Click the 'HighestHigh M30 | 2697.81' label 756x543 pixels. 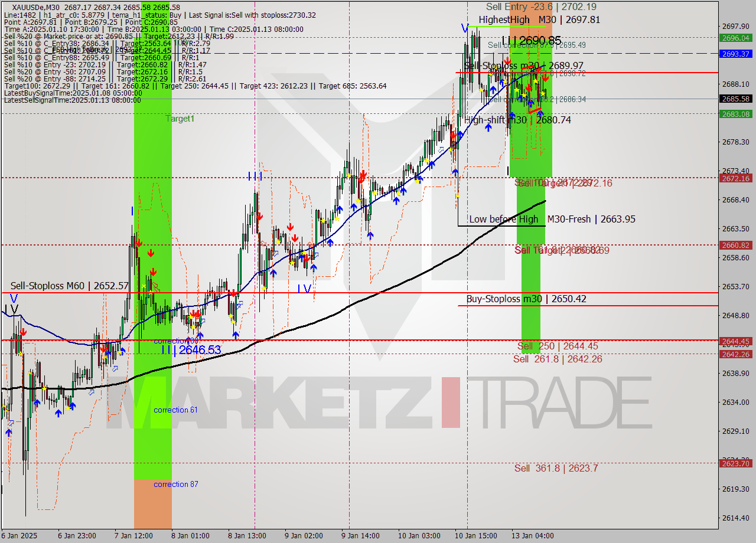tap(539, 19)
